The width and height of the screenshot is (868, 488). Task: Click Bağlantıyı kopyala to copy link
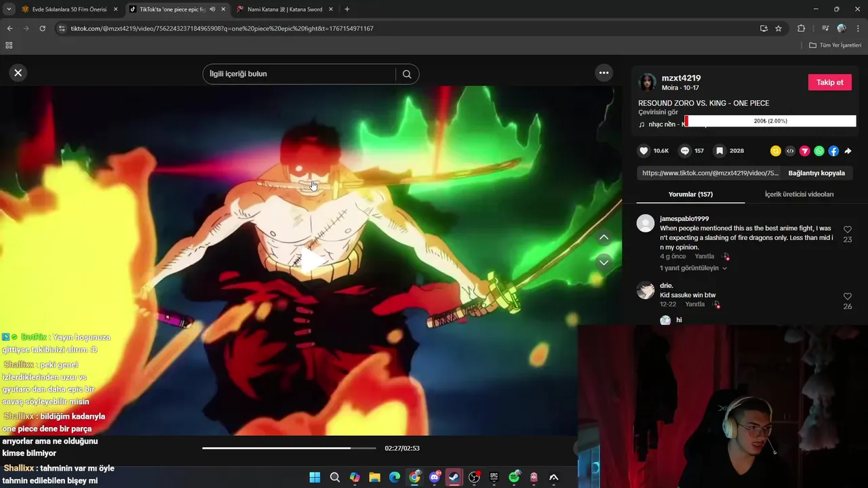(x=816, y=173)
